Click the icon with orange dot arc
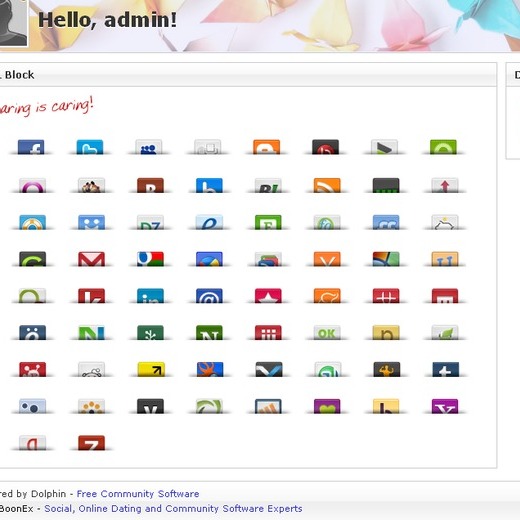This screenshot has width=520, height=520. (x=91, y=406)
